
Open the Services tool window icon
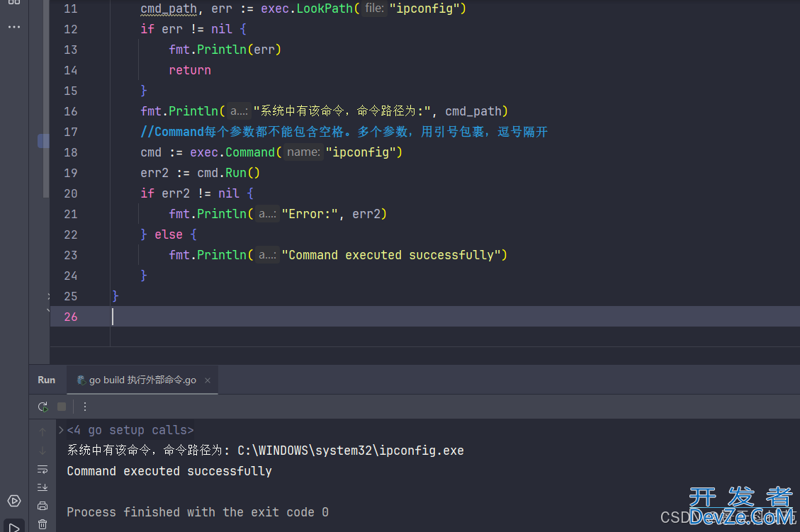click(x=13, y=501)
